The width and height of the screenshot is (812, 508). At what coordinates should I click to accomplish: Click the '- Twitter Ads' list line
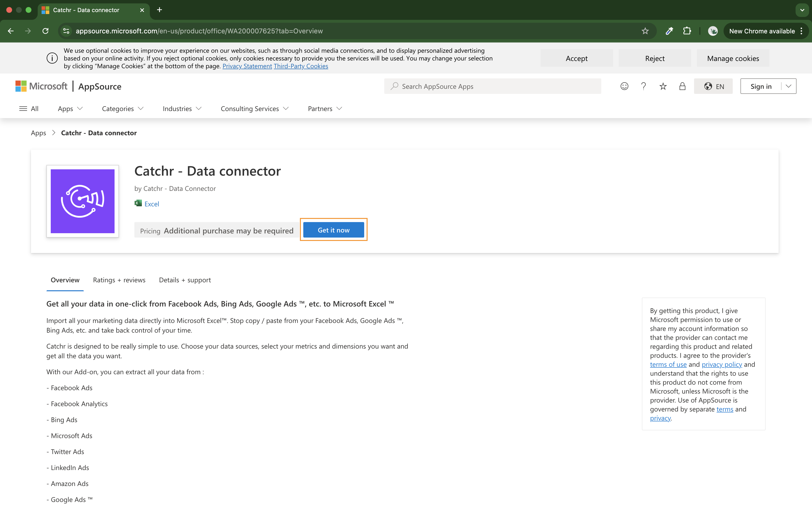(65, 452)
